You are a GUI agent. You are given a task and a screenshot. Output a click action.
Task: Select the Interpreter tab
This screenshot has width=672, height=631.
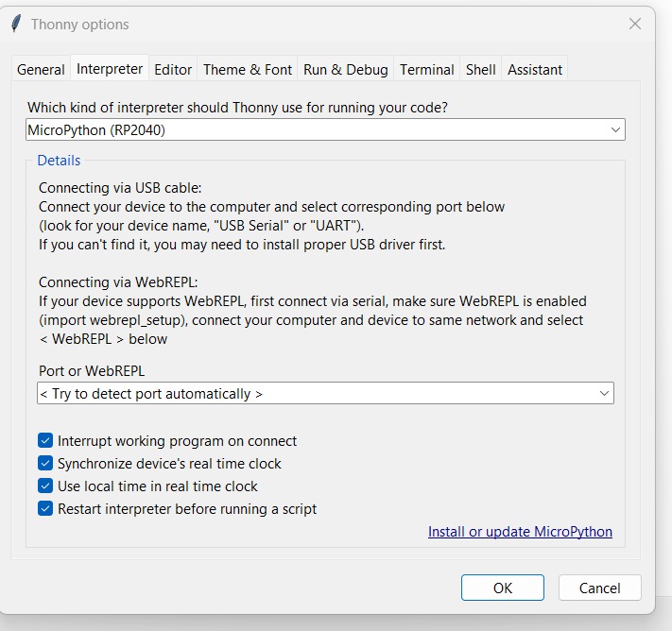pyautogui.click(x=110, y=69)
